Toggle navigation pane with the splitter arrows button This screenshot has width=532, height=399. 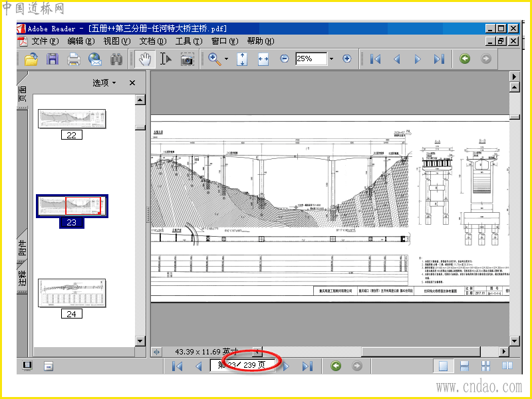(x=156, y=352)
